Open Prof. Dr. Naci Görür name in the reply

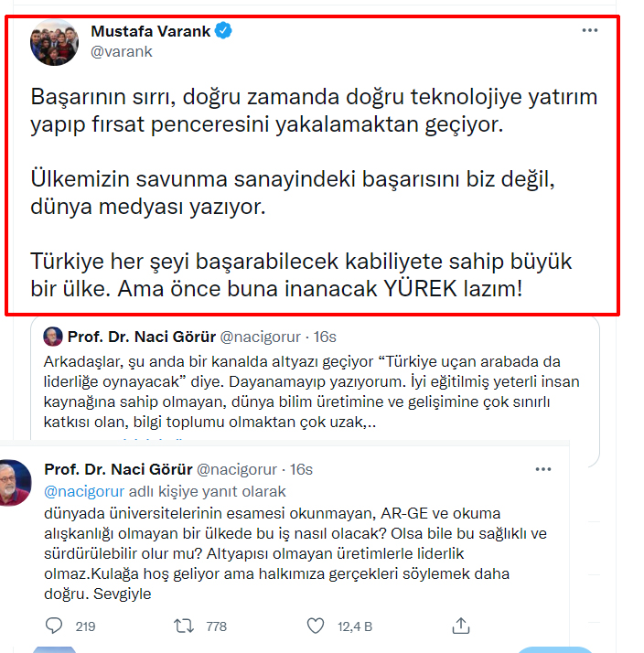[119, 469]
